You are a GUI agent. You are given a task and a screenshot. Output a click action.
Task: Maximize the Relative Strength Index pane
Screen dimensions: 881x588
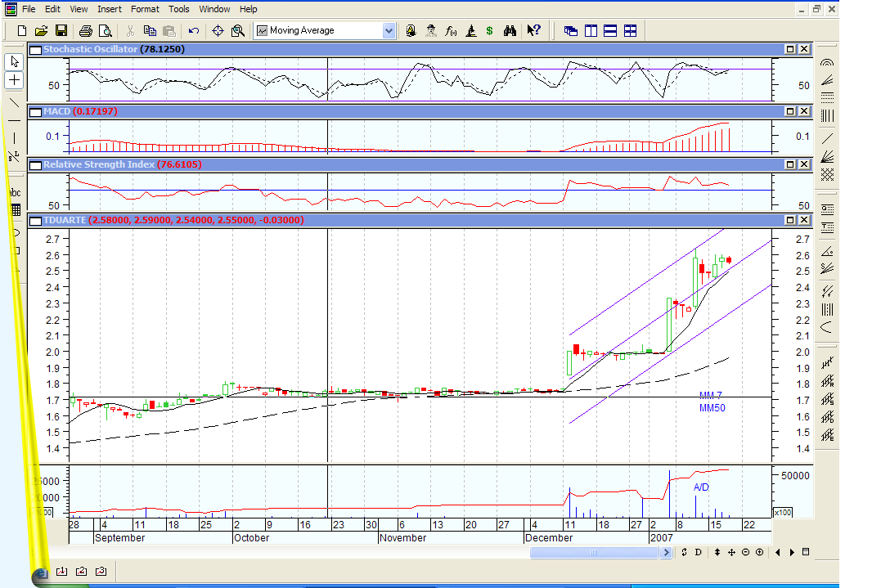790,164
